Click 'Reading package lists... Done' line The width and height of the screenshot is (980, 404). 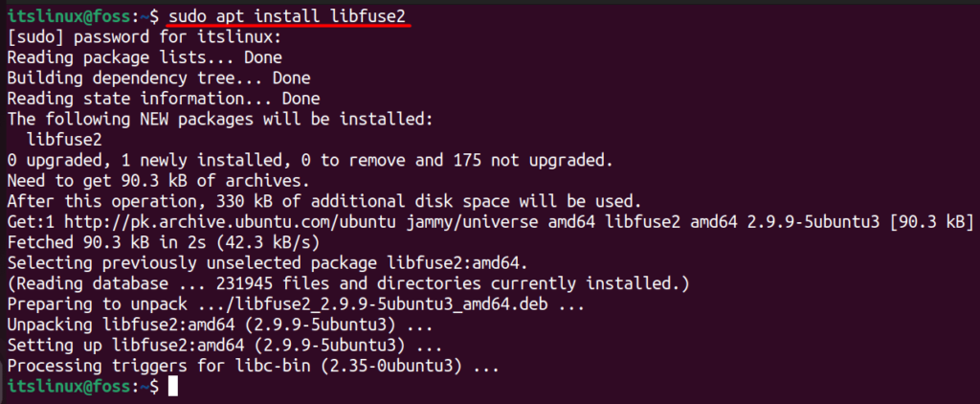coord(145,57)
